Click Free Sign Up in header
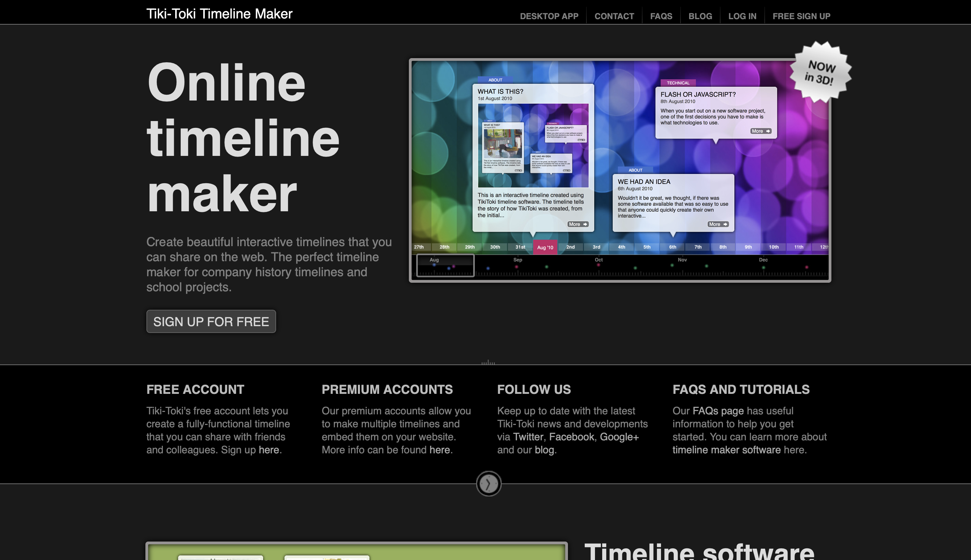The width and height of the screenshot is (971, 560). (x=801, y=16)
